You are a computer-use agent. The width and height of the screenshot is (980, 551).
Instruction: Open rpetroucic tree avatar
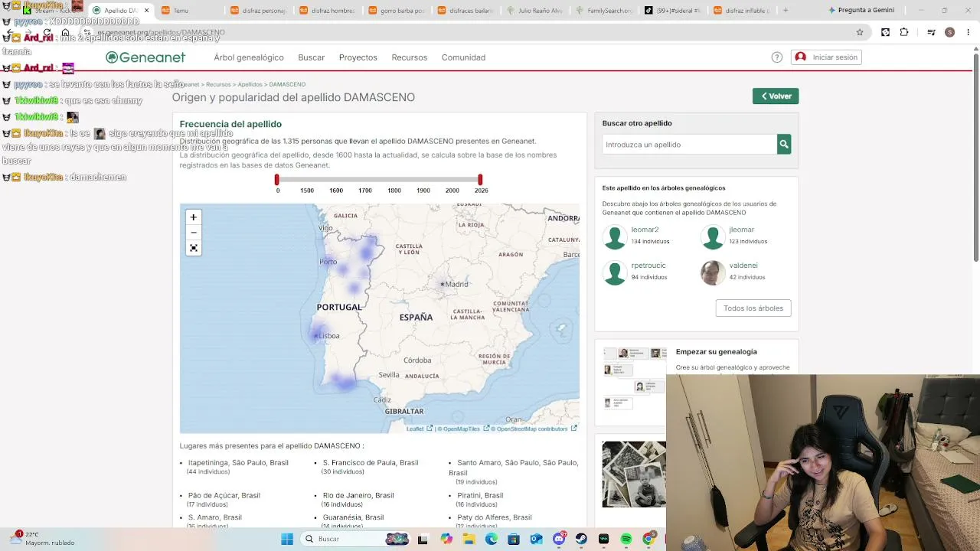615,272
